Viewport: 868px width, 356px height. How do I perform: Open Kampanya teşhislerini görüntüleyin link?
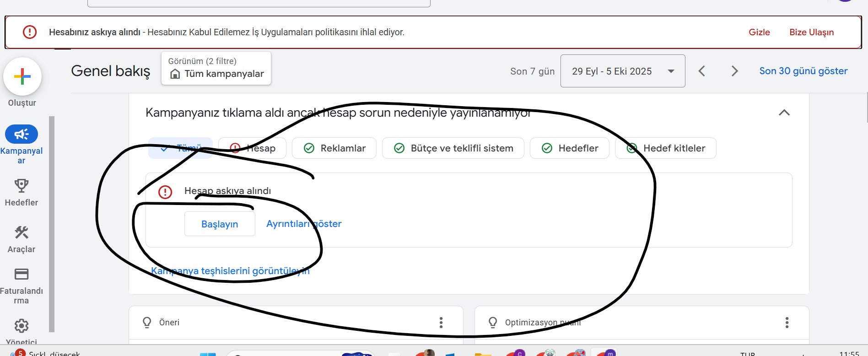tap(230, 271)
